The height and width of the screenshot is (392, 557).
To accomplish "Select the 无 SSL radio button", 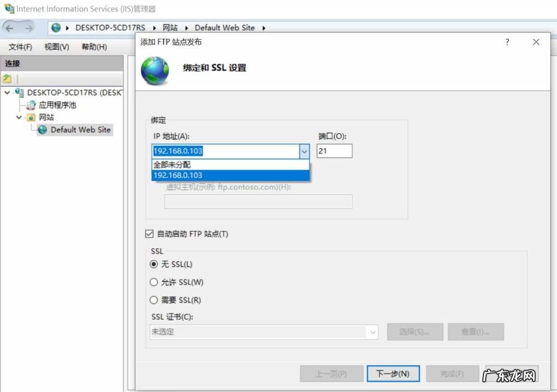I will point(154,264).
